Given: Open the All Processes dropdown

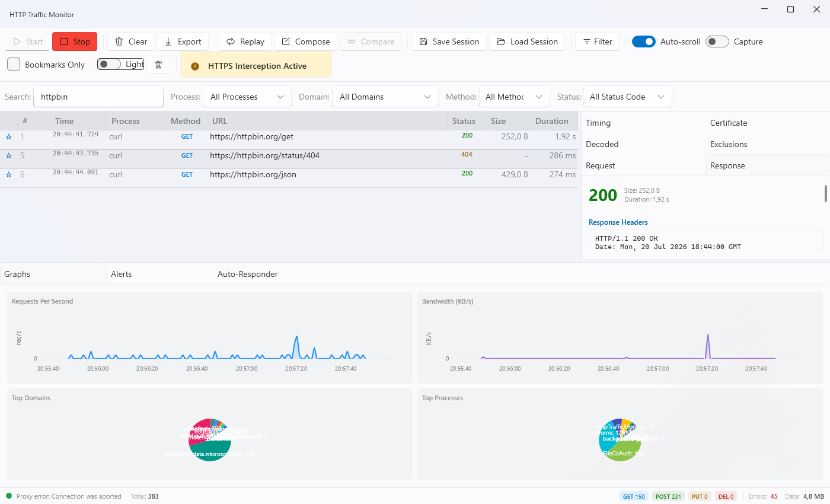Looking at the screenshot, I should pyautogui.click(x=247, y=97).
